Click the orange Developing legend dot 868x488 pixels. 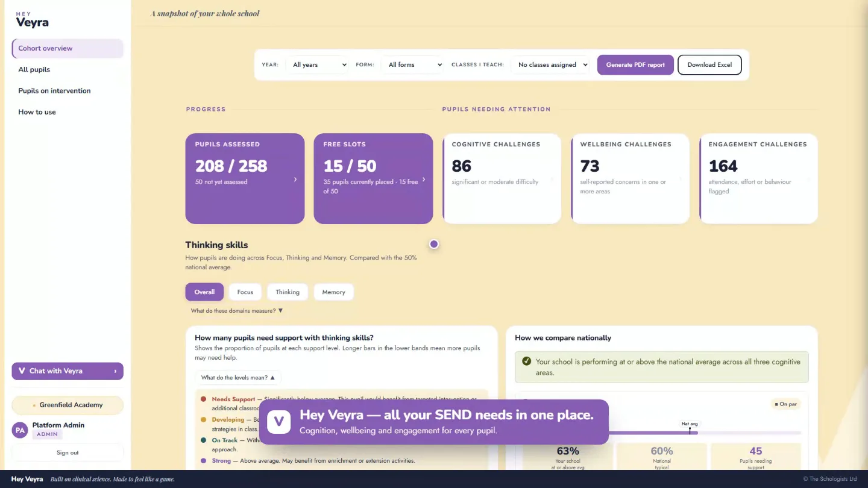pos(204,419)
